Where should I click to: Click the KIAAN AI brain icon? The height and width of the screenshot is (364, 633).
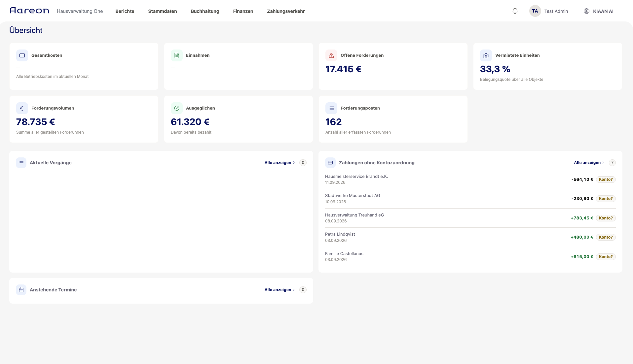(586, 11)
